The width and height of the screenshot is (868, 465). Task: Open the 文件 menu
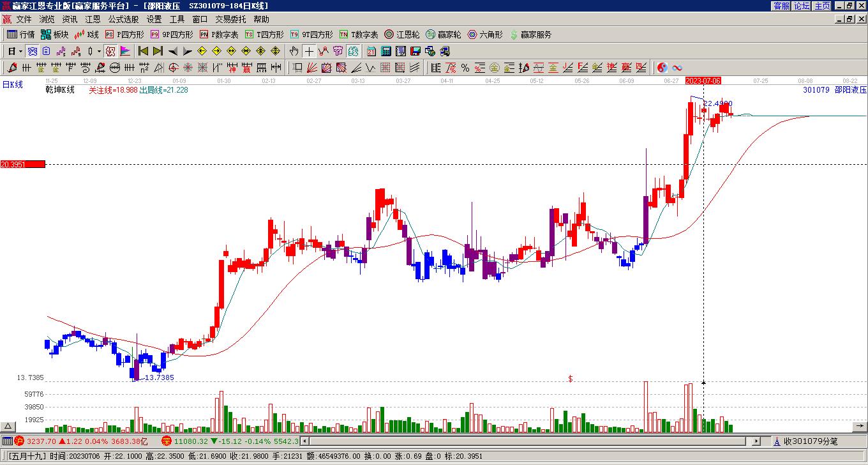point(24,20)
